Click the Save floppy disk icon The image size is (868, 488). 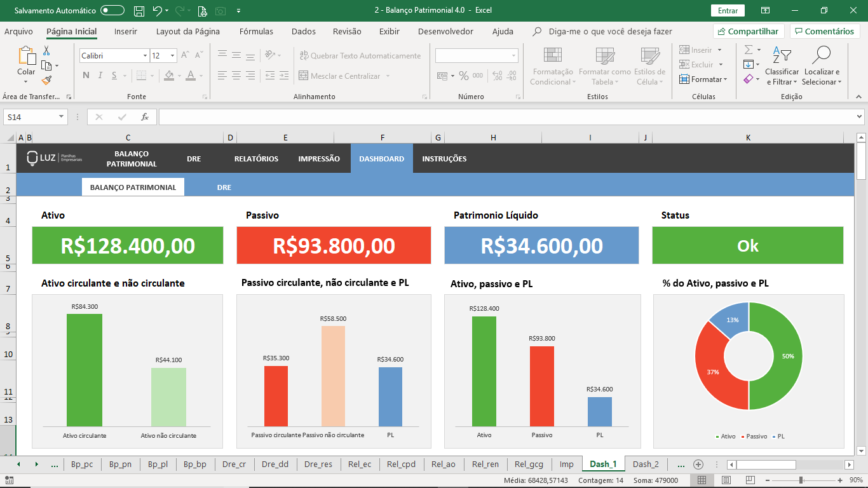click(139, 11)
